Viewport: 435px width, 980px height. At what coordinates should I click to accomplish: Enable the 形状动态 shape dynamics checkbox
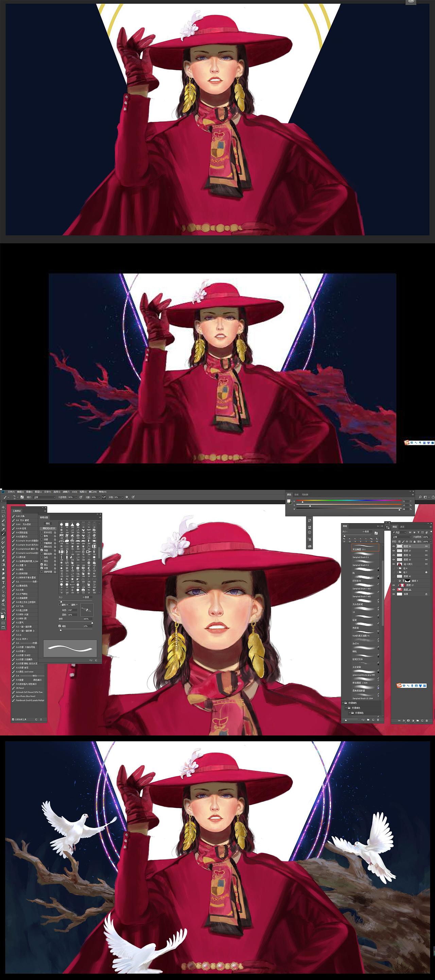[x=41, y=532]
